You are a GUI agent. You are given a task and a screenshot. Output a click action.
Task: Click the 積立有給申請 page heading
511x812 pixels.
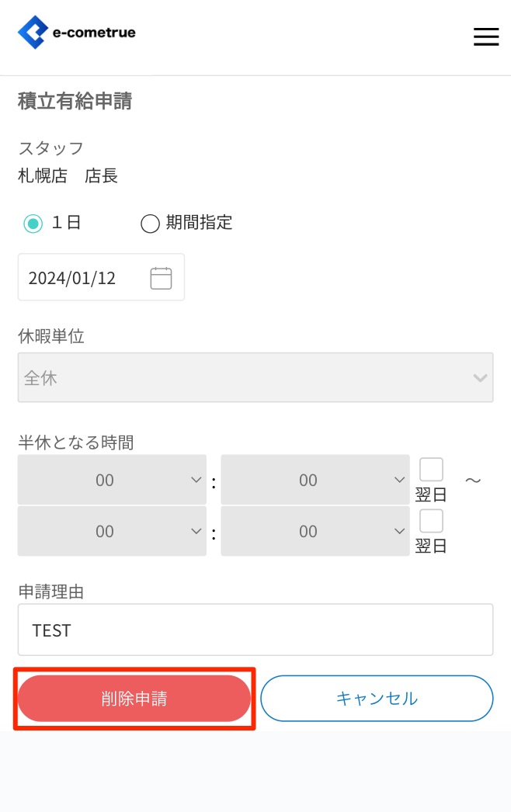click(x=75, y=101)
